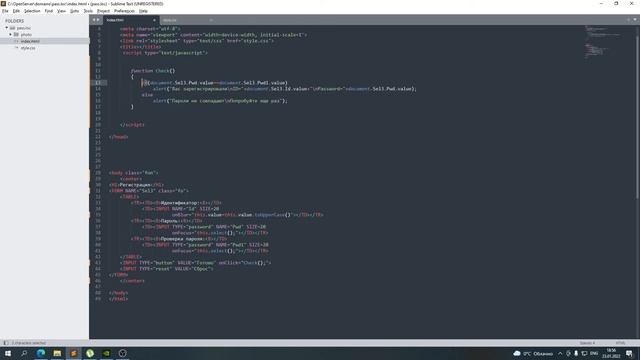640x360 pixels.
Task: Open the Edit menu
Action: 16,11
